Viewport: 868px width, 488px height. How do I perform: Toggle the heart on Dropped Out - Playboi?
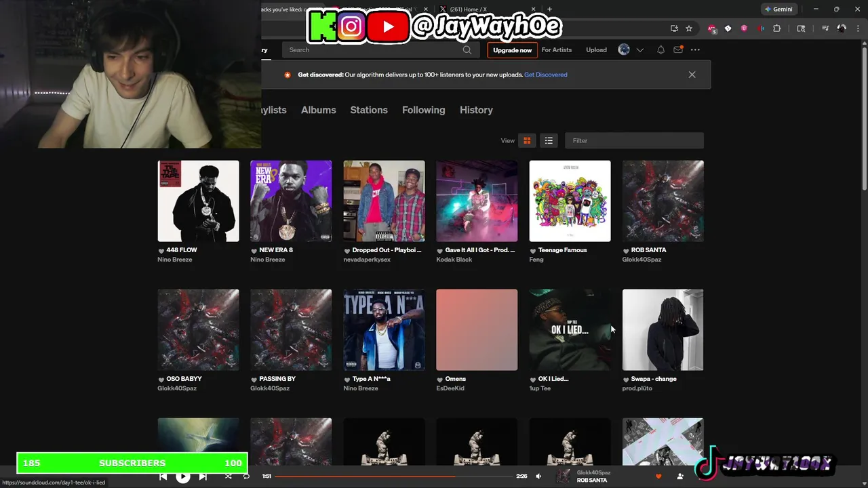coord(347,250)
